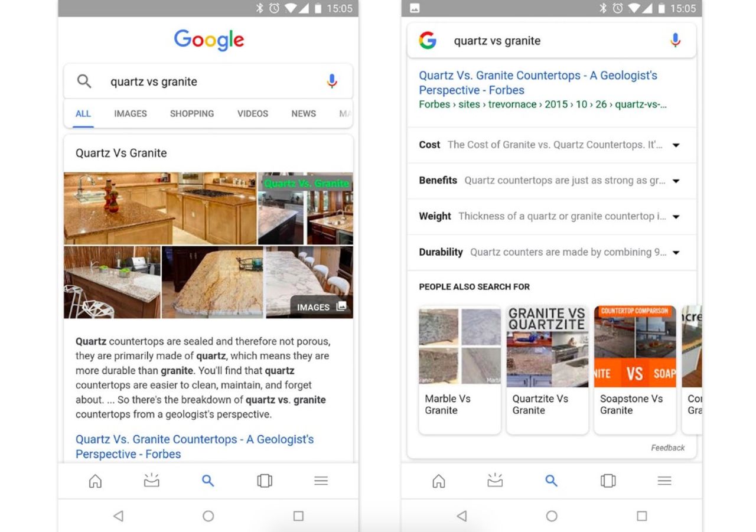Tap the Google G logo on right screen
Image resolution: width=756 pixels, height=532 pixels.
[426, 40]
